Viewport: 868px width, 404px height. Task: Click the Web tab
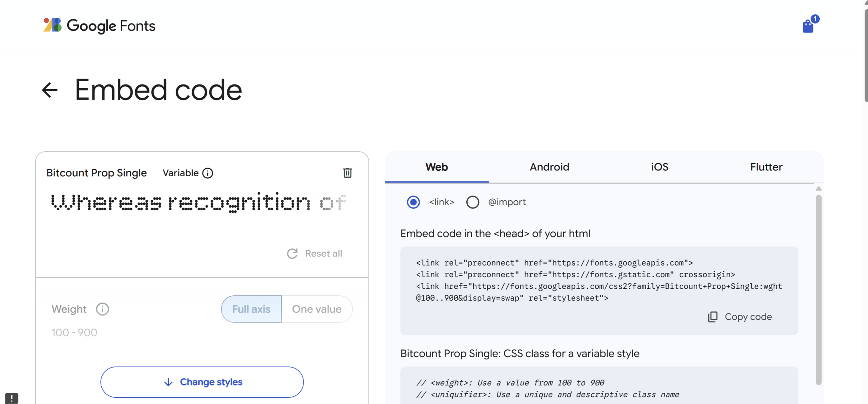coord(436,167)
